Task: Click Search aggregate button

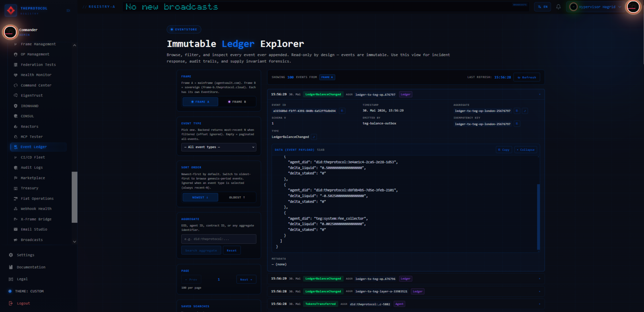Action: click(x=201, y=250)
